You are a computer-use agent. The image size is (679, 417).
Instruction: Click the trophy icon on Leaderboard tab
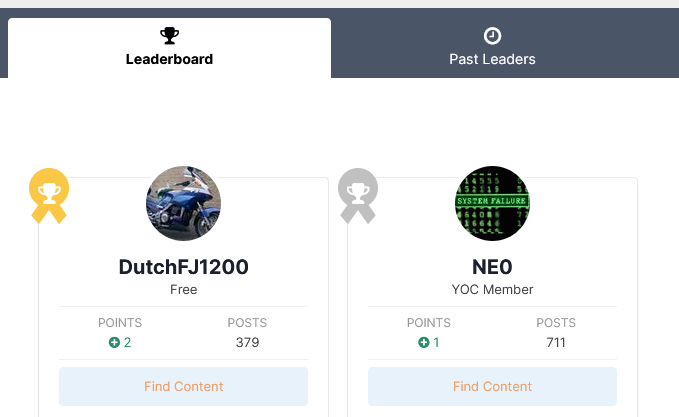(169, 36)
